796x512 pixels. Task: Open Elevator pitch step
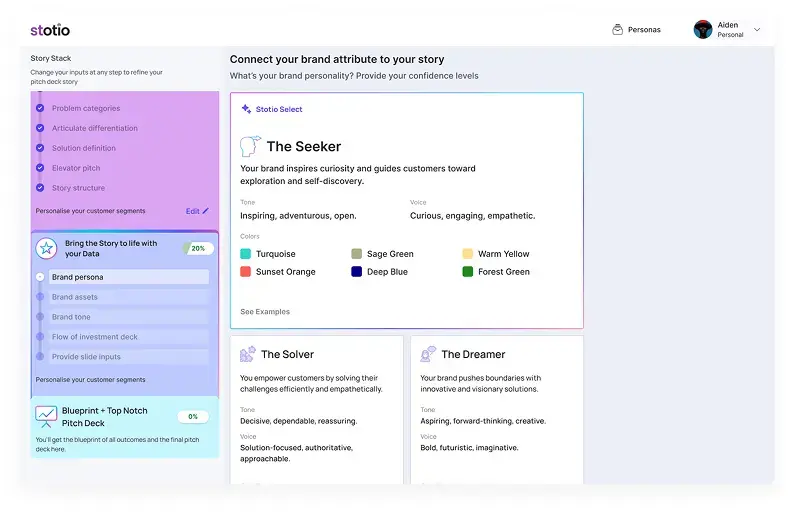pyautogui.click(x=76, y=167)
